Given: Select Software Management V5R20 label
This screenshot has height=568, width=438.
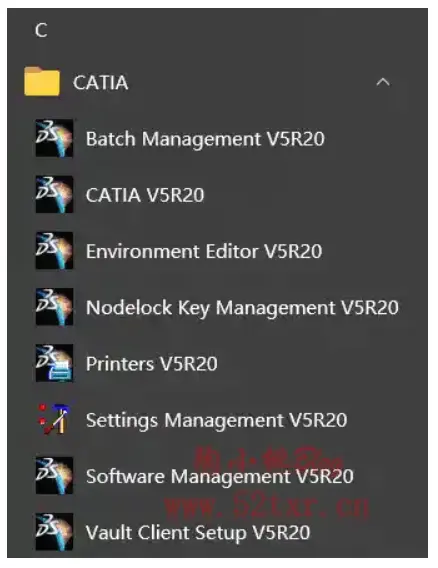Looking at the screenshot, I should (220, 476).
